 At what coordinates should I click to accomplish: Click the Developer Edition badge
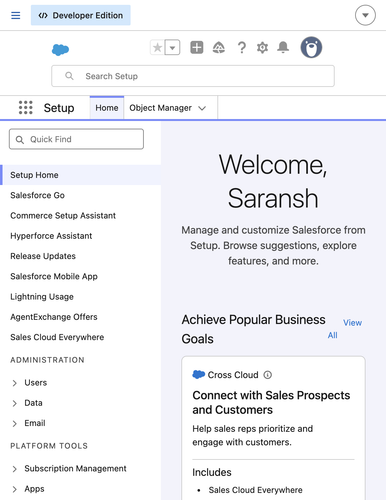click(81, 15)
